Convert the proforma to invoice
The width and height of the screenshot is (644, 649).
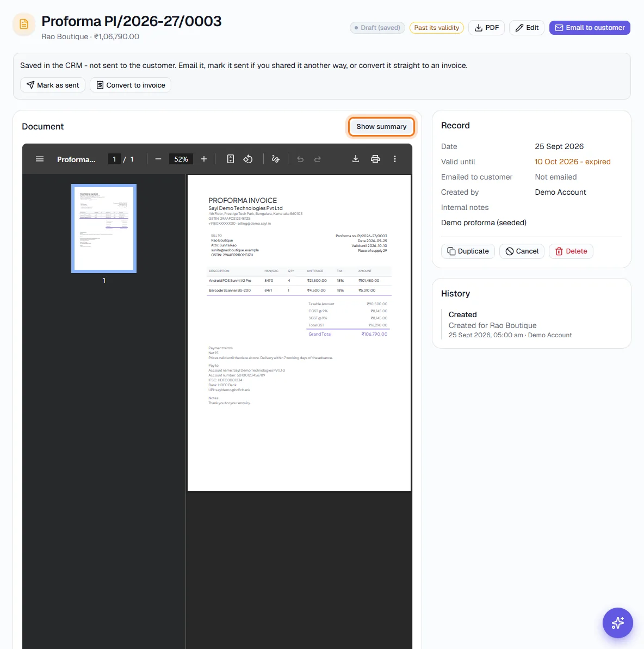point(131,85)
